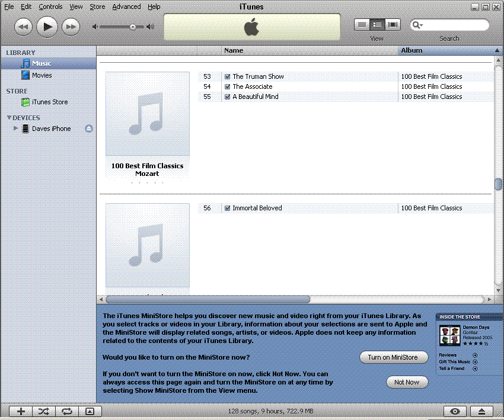The height and width of the screenshot is (420, 504).
Task: Add a playlist with the plus button
Action: 21,411
